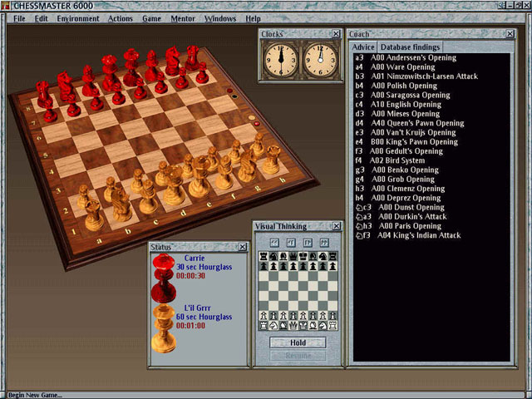Image resolution: width=532 pixels, height=399 pixels.
Task: Select 'h4 A00 Deprez Opening' row
Action: (x=397, y=198)
